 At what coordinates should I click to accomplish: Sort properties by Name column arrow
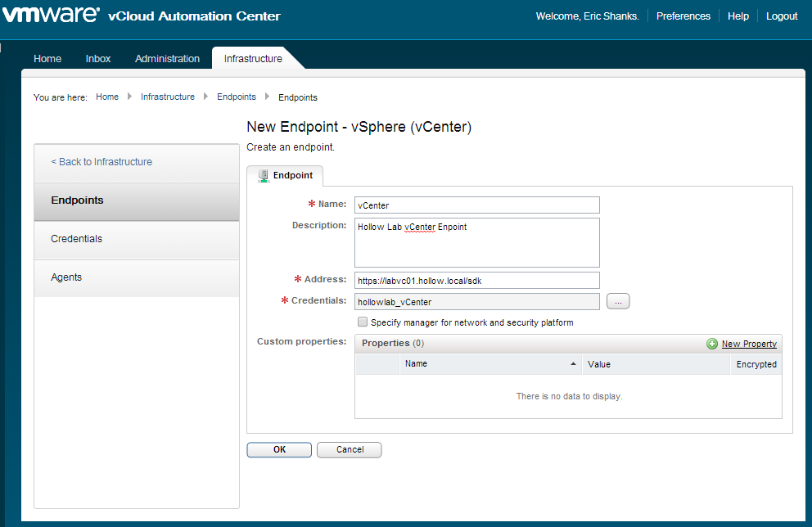(573, 364)
